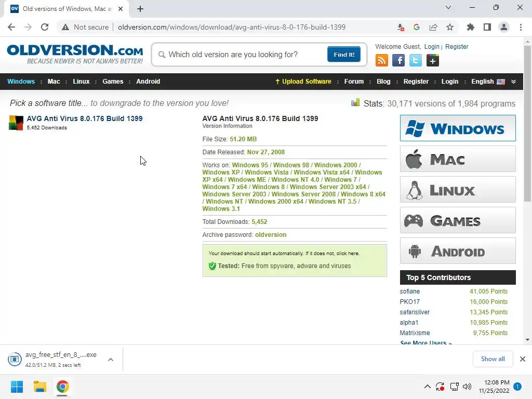Share this page icon in address bar
Screen dimensions: 532x399
pyautogui.click(x=433, y=27)
